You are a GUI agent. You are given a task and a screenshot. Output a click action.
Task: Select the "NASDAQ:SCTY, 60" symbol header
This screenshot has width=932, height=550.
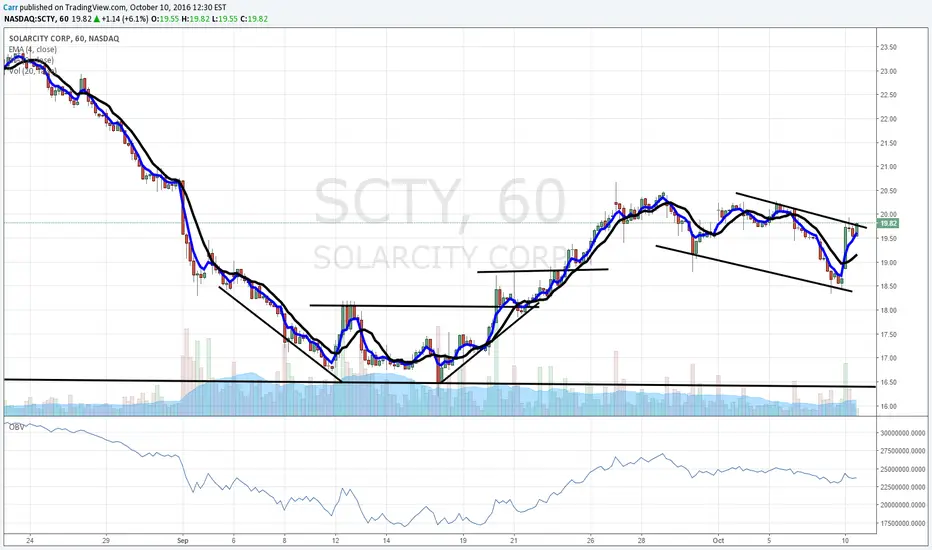coord(36,19)
